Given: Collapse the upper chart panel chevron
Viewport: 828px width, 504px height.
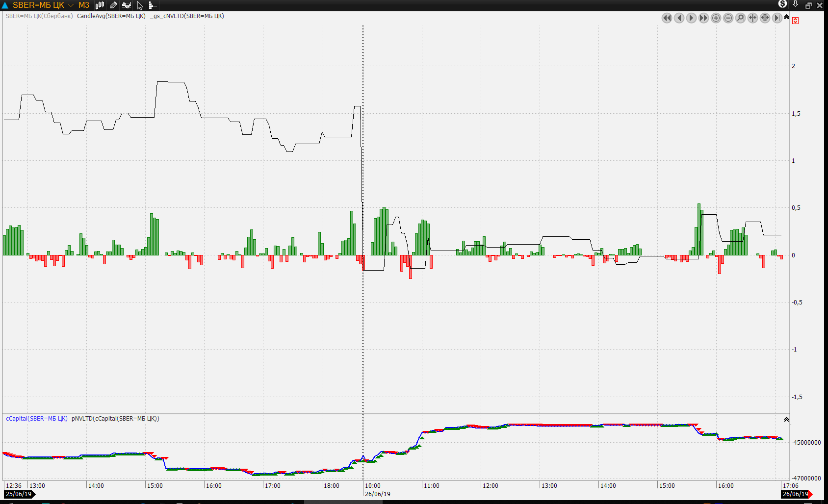Looking at the screenshot, I should [786, 17].
